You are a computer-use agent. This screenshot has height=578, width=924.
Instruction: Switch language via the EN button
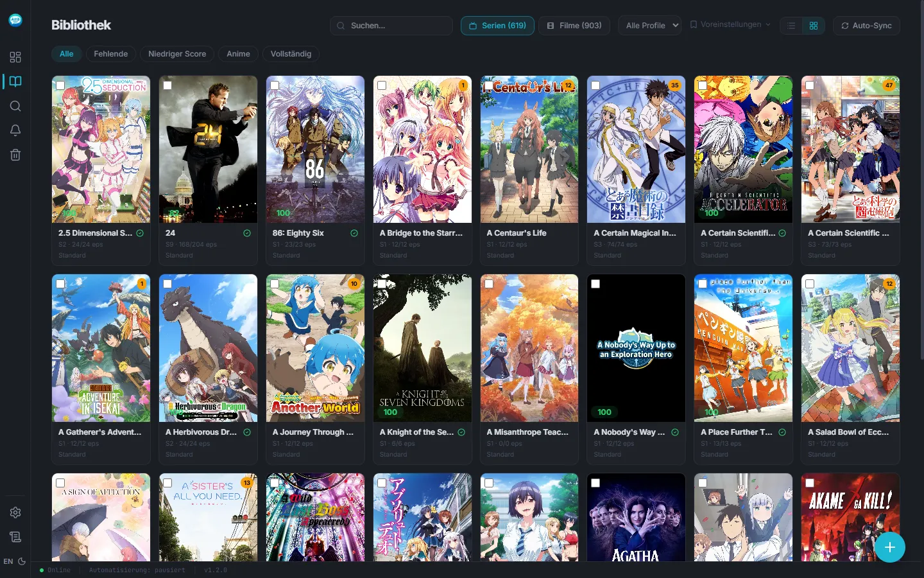[8, 561]
